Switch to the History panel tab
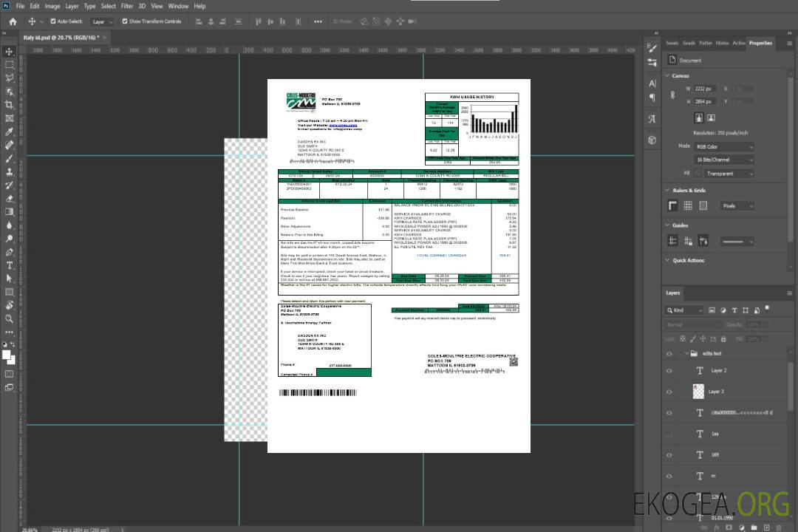This screenshot has width=798, height=532. pyautogui.click(x=722, y=44)
